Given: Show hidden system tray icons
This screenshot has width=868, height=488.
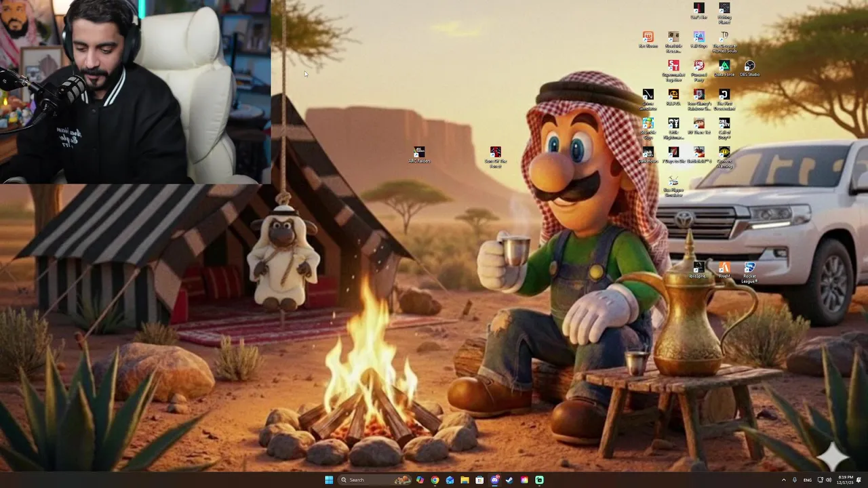Looking at the screenshot, I should (784, 480).
